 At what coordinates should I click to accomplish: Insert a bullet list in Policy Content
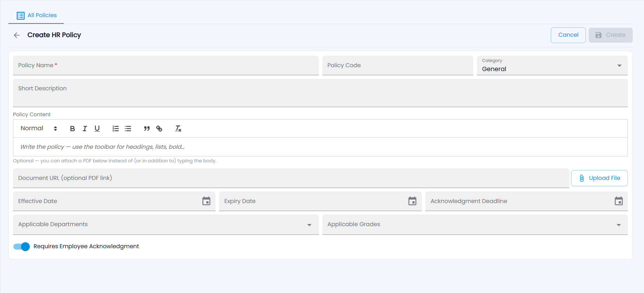pos(128,128)
